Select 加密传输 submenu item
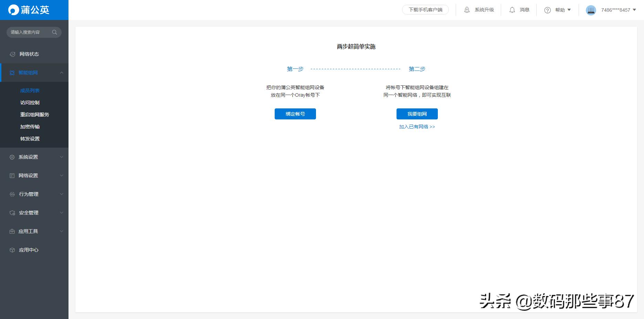 pyautogui.click(x=30, y=127)
